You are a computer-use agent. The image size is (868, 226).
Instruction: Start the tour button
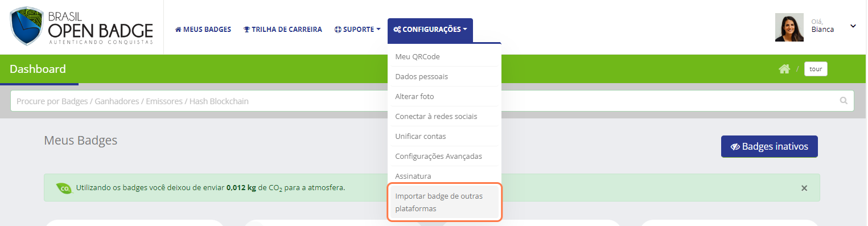[816, 69]
